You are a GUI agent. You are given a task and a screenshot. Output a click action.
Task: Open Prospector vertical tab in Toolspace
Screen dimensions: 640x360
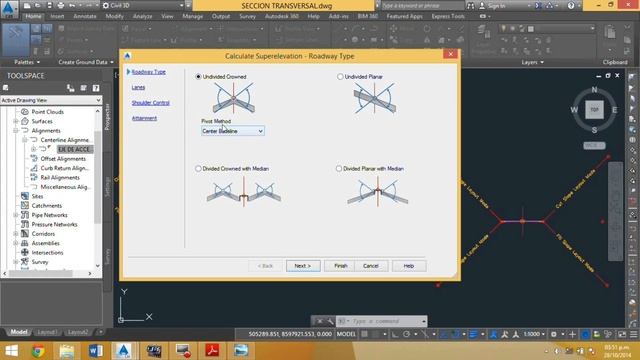(108, 117)
